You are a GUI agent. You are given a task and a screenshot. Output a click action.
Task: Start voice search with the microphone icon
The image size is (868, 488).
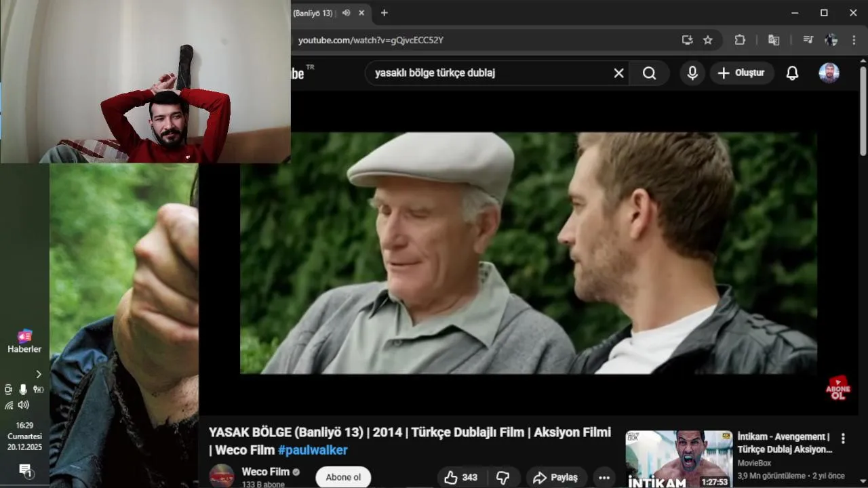[692, 73]
